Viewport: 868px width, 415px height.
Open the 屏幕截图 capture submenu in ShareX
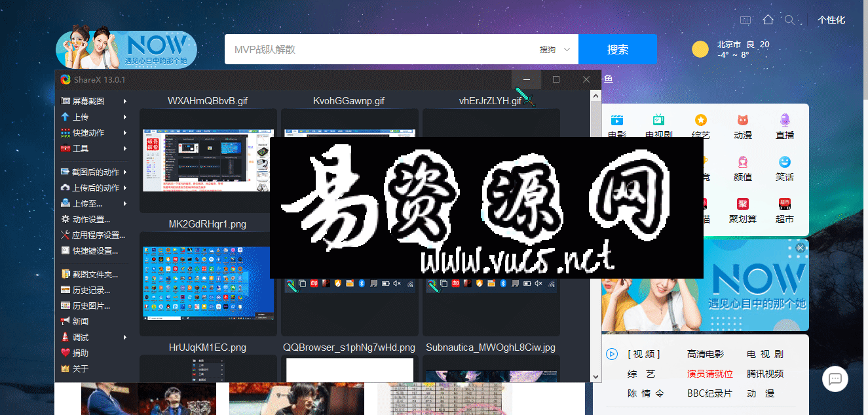[93, 101]
